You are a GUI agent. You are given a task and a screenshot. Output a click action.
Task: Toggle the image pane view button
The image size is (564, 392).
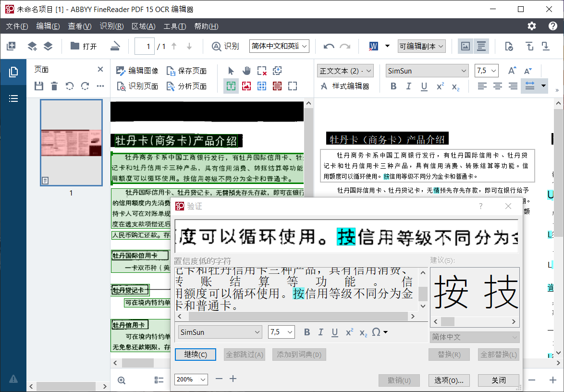[x=465, y=46]
